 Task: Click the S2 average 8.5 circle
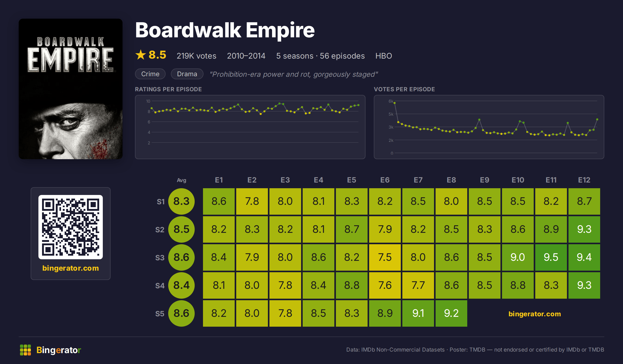coord(181,229)
